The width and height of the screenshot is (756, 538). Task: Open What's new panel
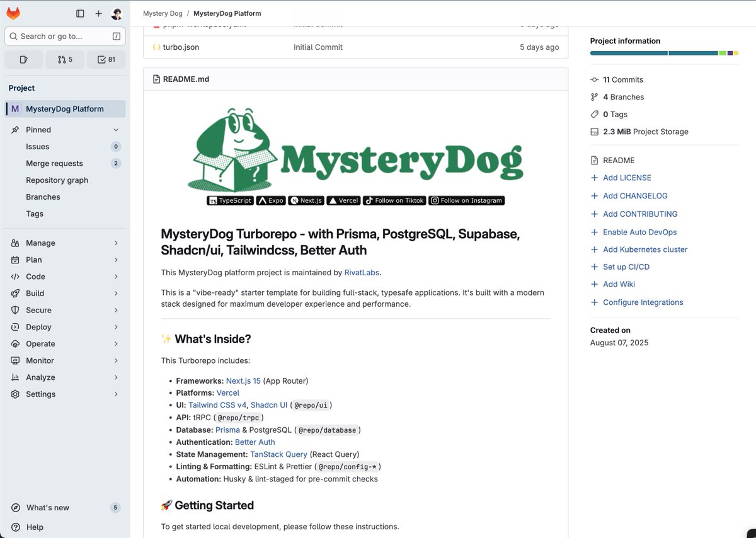tap(65, 508)
